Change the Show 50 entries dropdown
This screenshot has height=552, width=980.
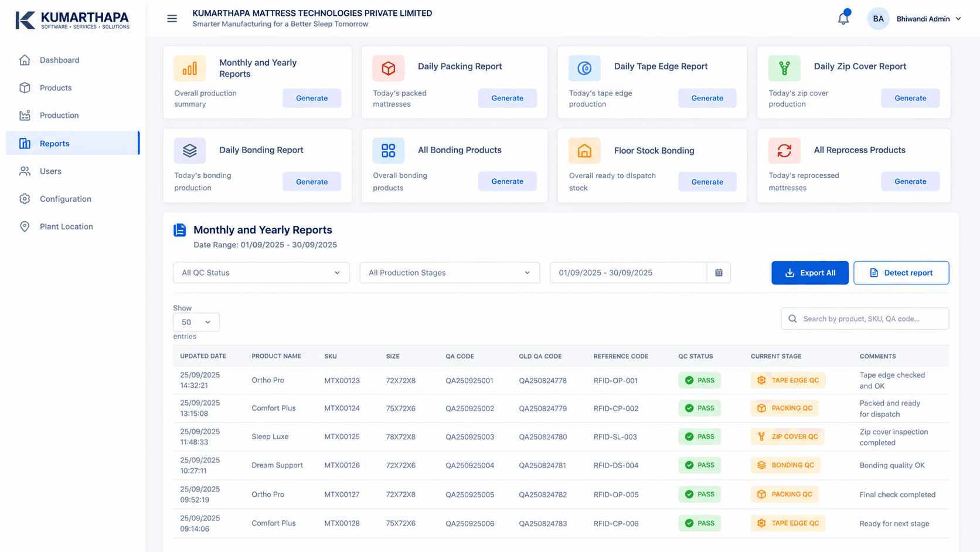(196, 322)
